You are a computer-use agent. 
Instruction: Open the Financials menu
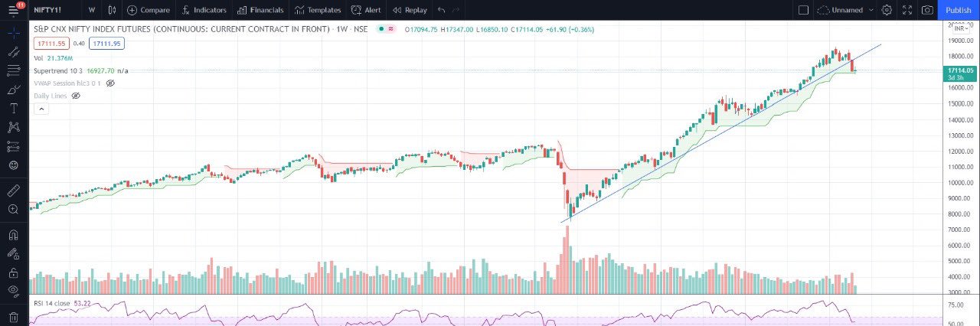point(260,10)
